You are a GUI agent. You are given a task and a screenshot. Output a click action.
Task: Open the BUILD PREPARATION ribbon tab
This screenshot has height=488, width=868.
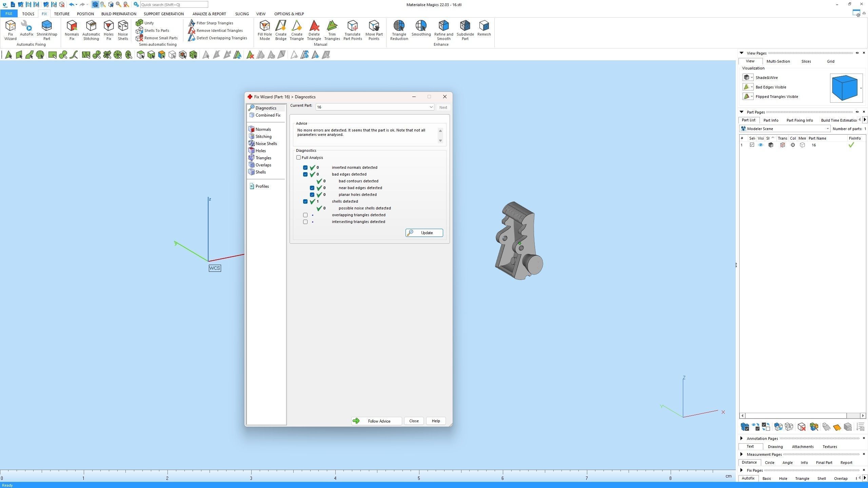pos(119,14)
